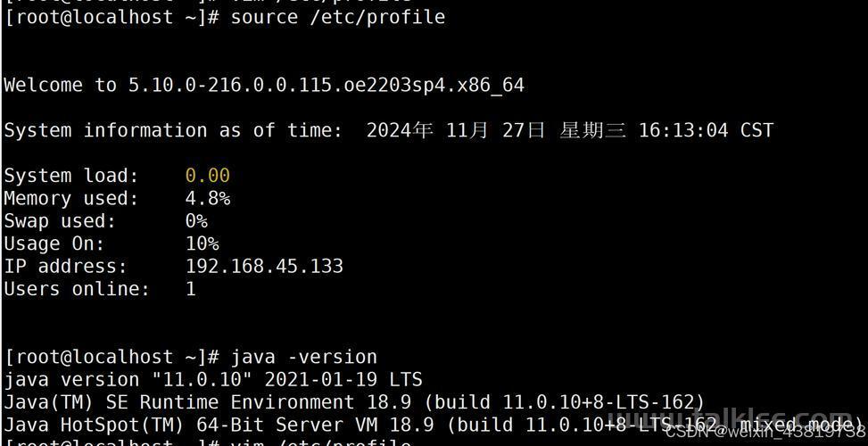Click the "IP address:" label
This screenshot has height=446, width=868.
pyautogui.click(x=66, y=266)
